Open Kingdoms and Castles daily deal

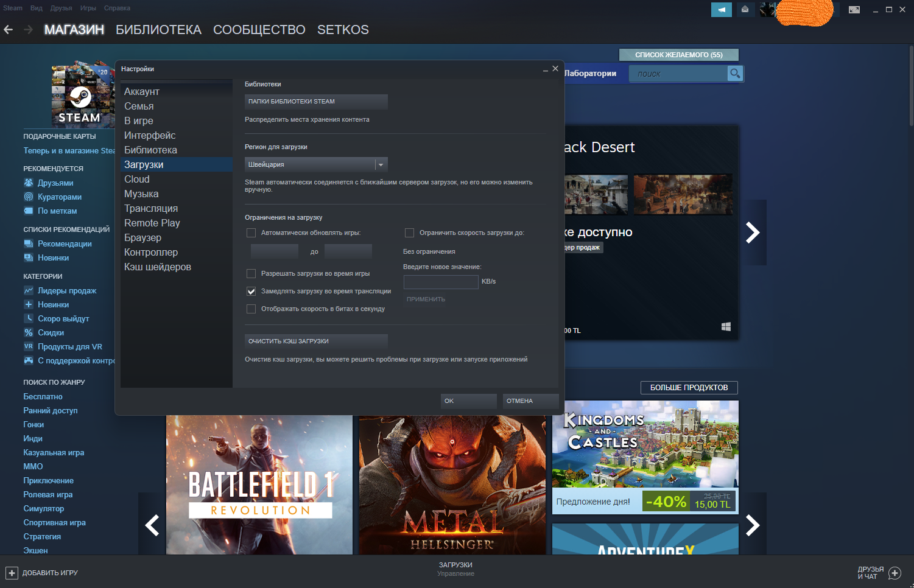[x=645, y=457]
